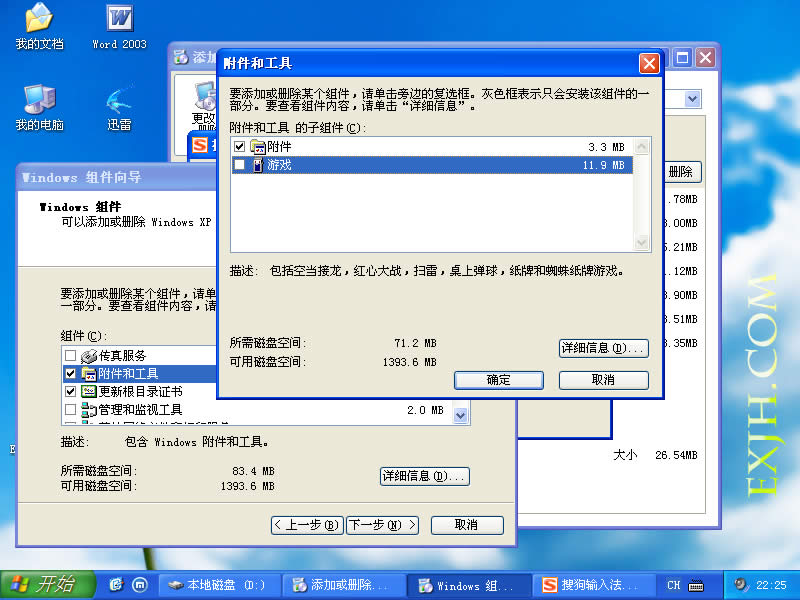The image size is (800, 600).
Task: Click the subcomponent list scroll-down arrow
Action: click(x=642, y=242)
